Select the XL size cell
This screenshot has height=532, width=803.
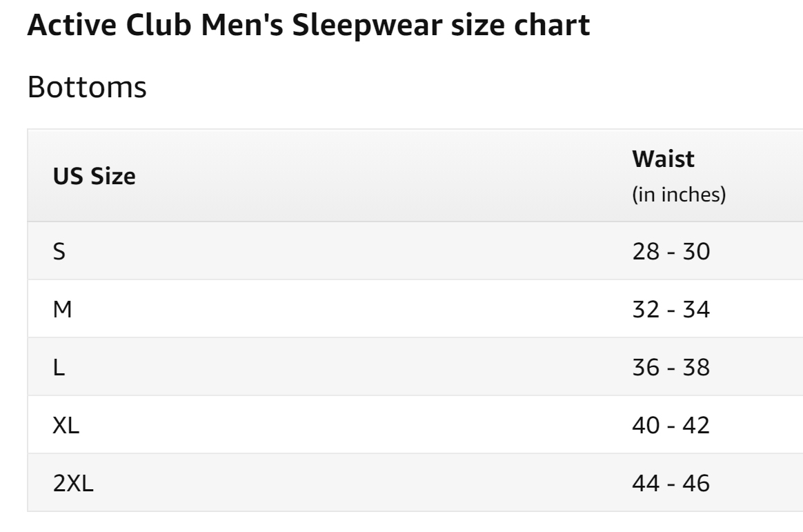[66, 425]
